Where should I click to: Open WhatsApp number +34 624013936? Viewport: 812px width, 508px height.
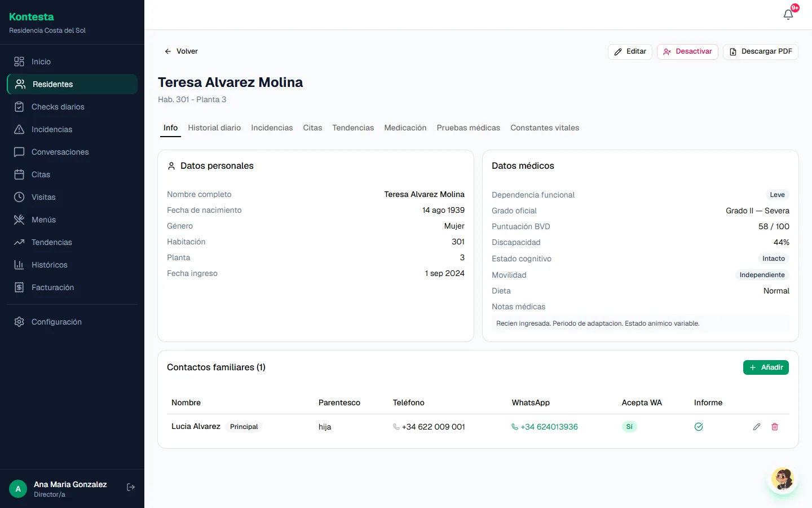(x=545, y=427)
